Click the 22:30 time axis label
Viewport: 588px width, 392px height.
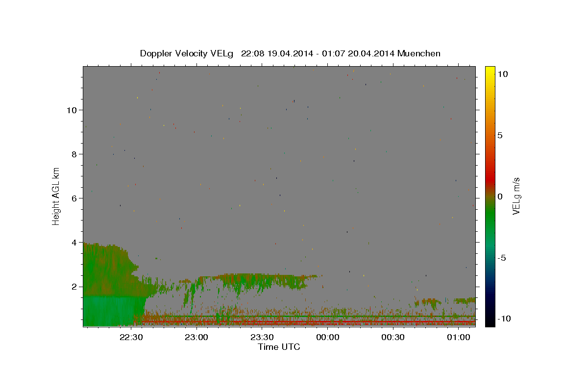pos(131,338)
